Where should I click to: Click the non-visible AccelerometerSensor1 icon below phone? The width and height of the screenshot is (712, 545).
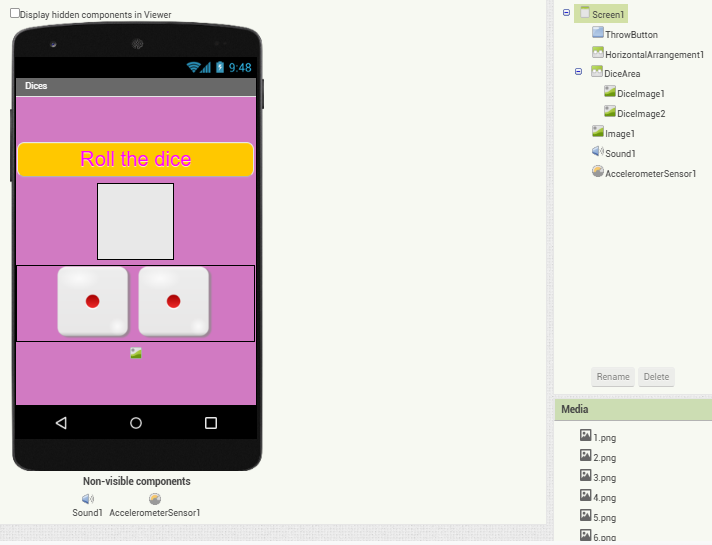(155, 499)
